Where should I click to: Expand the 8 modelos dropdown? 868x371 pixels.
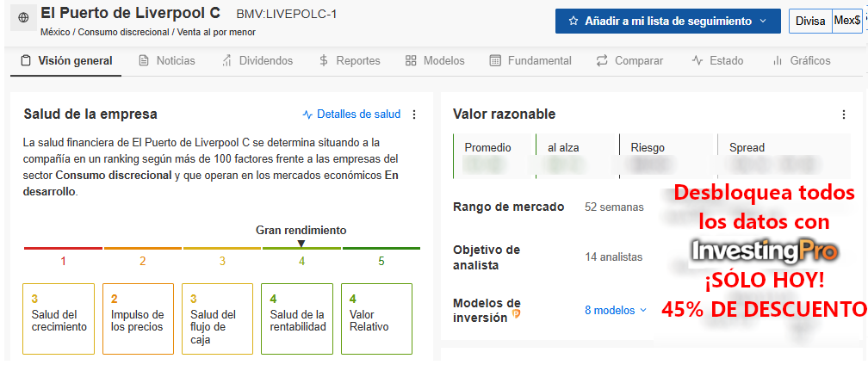coord(616,311)
